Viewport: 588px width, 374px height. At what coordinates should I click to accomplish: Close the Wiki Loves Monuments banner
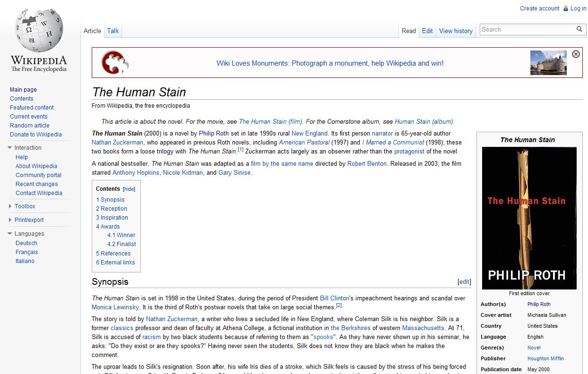click(x=576, y=54)
